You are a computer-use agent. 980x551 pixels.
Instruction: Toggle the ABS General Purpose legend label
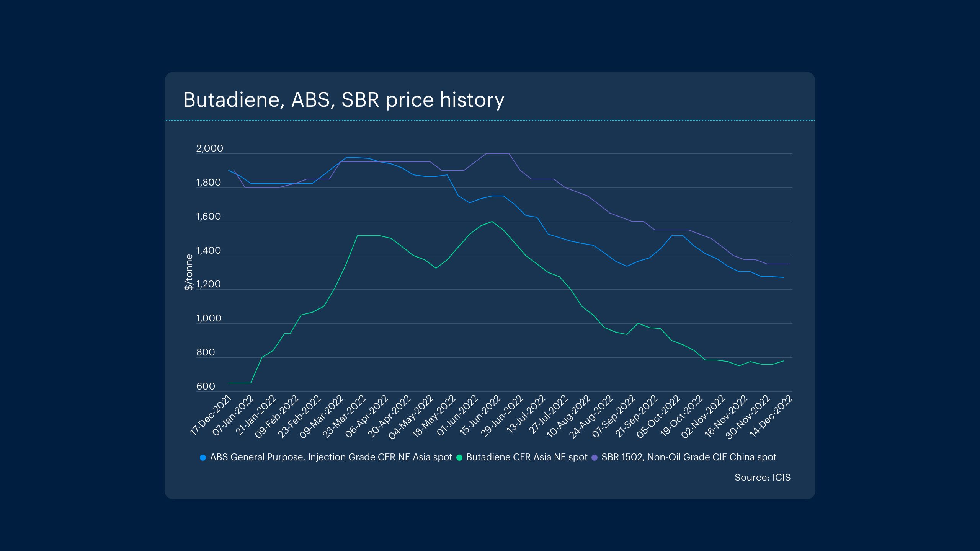click(x=331, y=457)
